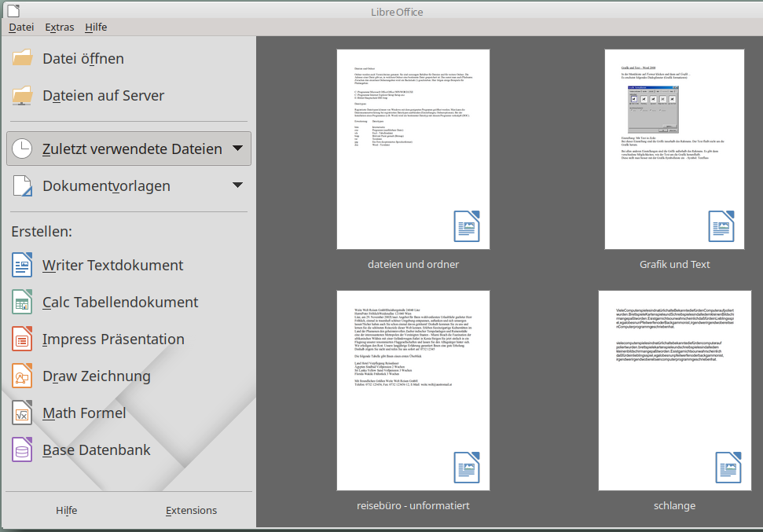
Task: Click the Base Datenbank icon
Action: tap(22, 449)
